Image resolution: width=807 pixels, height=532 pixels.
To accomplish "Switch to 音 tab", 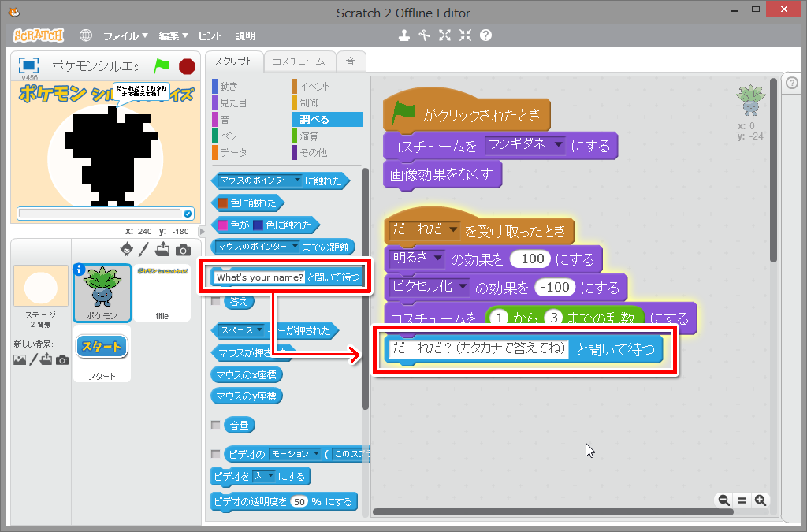I will pos(351,61).
